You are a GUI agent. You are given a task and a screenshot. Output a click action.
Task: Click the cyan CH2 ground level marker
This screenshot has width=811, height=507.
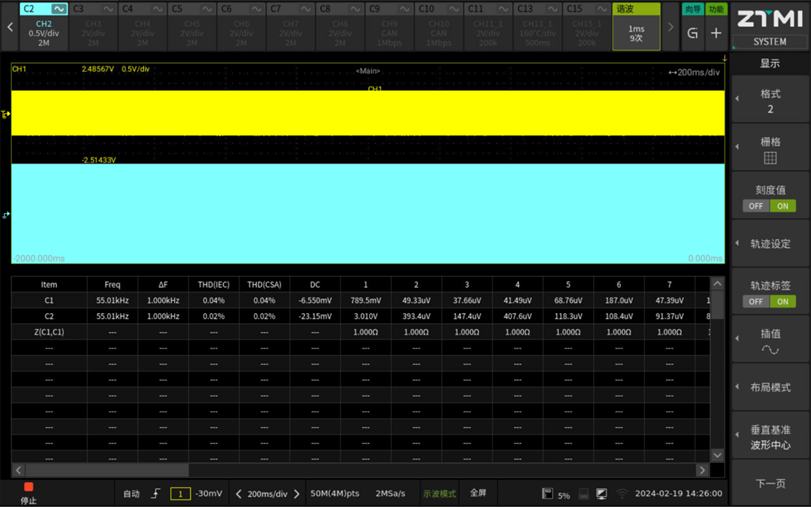[x=6, y=215]
